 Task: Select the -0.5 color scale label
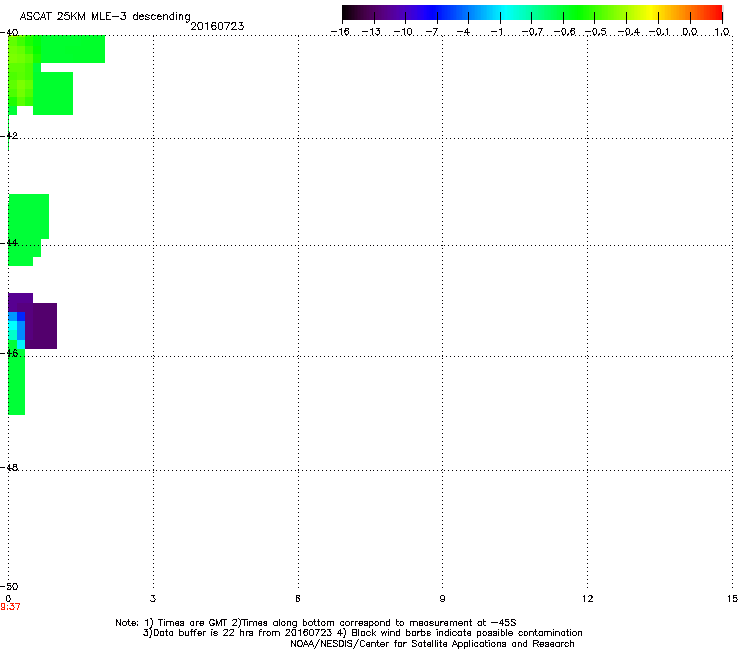595,32
